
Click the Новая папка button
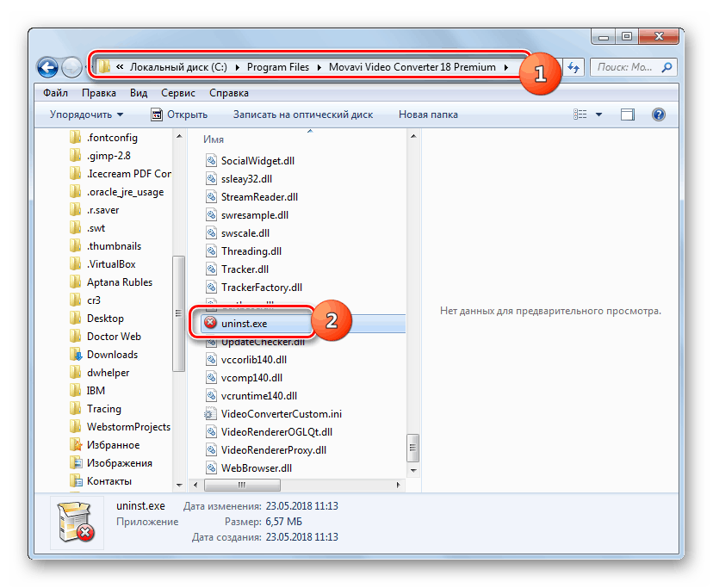(428, 115)
